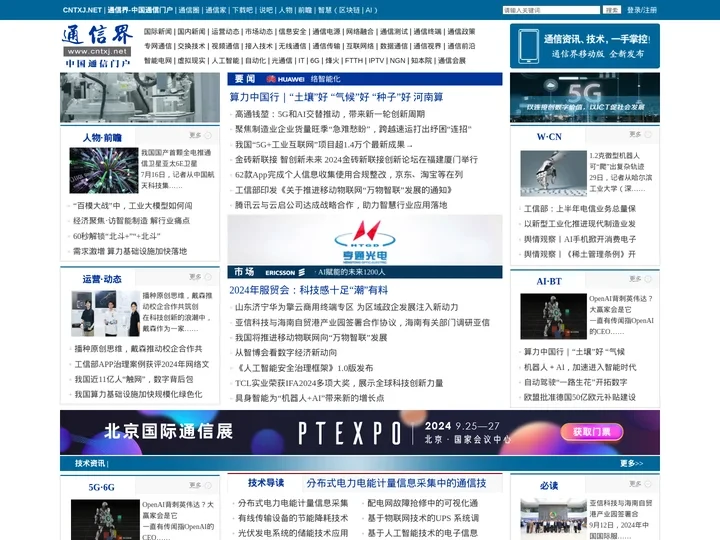The height and width of the screenshot is (540, 720).
Task: Open 信息安全 navigation item
Action: (292, 32)
